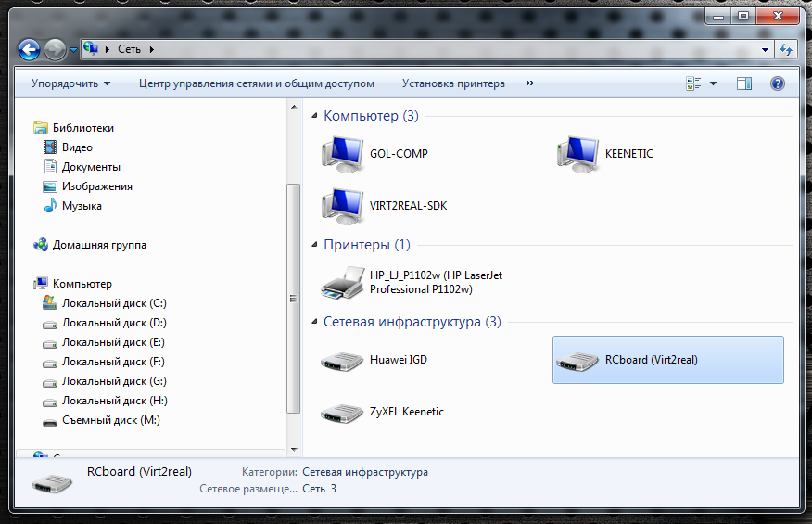This screenshot has width=812, height=524.
Task: Open Локальный диск (E:)
Action: point(113,342)
